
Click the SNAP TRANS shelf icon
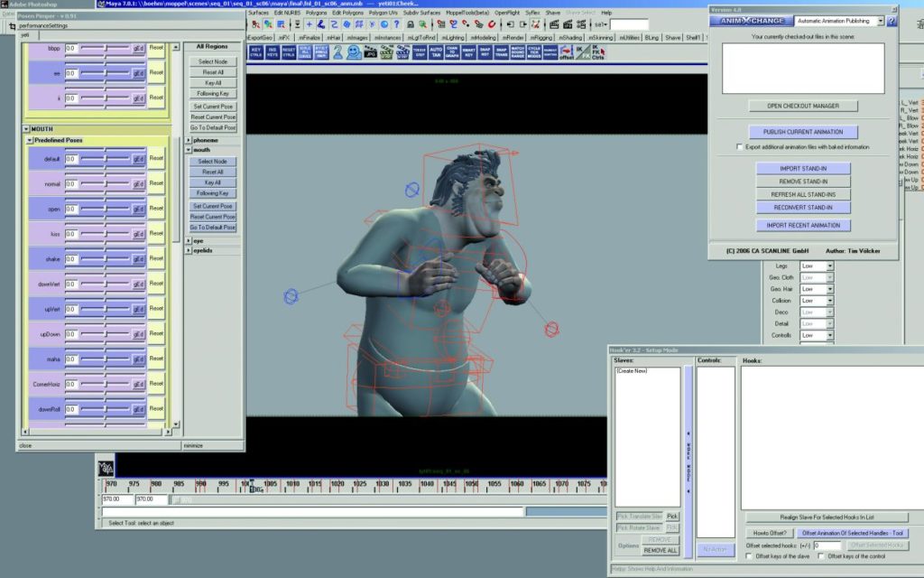point(501,51)
